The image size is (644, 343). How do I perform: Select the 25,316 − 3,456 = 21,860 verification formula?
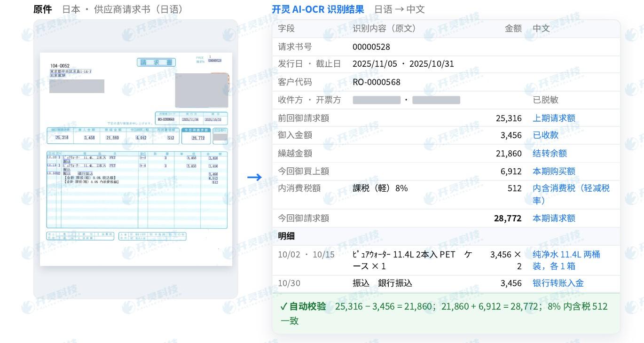click(x=384, y=306)
